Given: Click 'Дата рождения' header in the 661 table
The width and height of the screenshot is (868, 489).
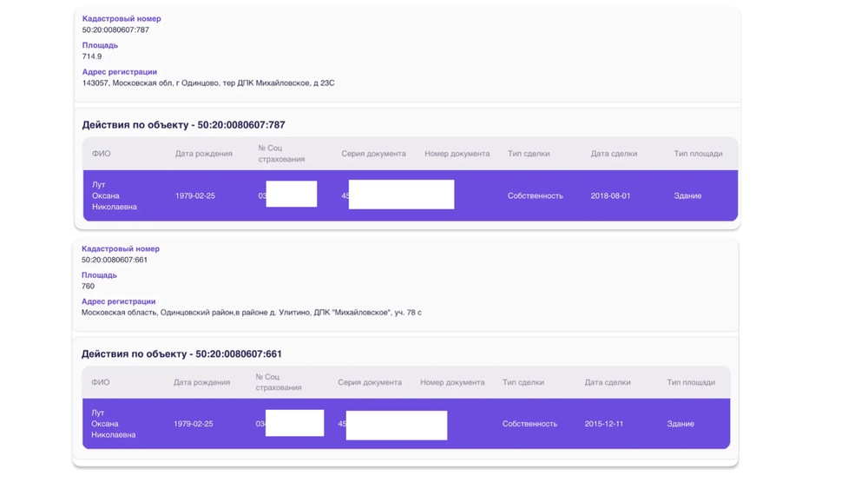Looking at the screenshot, I should click(x=201, y=382).
